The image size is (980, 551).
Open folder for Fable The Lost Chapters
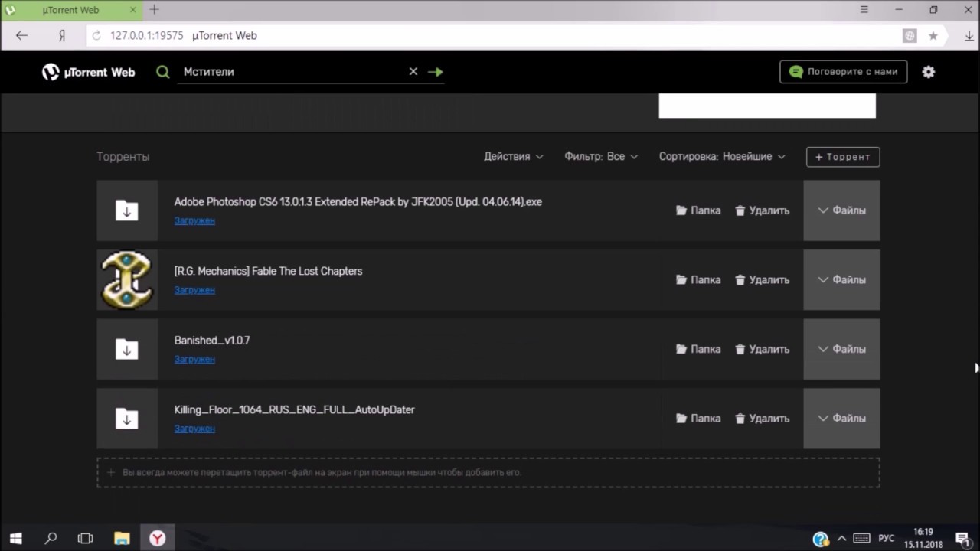[698, 280]
